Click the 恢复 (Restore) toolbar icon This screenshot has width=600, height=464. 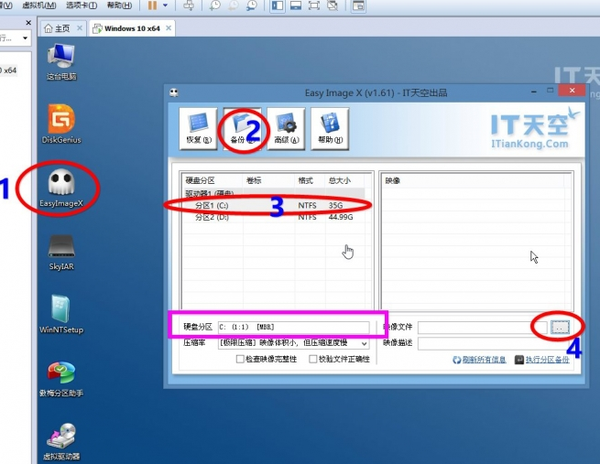click(x=198, y=126)
